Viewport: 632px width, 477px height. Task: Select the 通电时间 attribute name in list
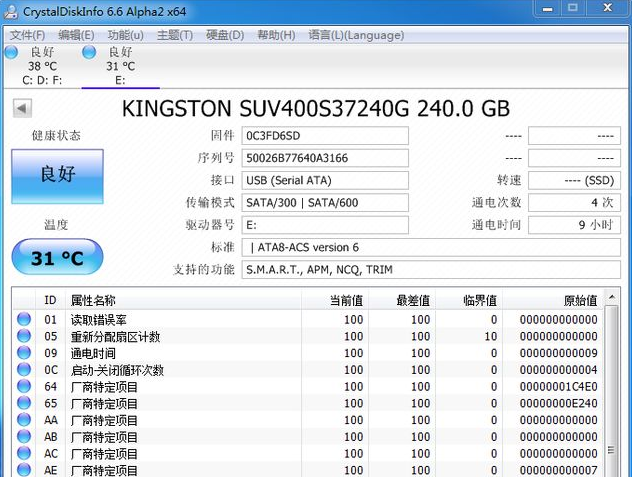tap(93, 353)
